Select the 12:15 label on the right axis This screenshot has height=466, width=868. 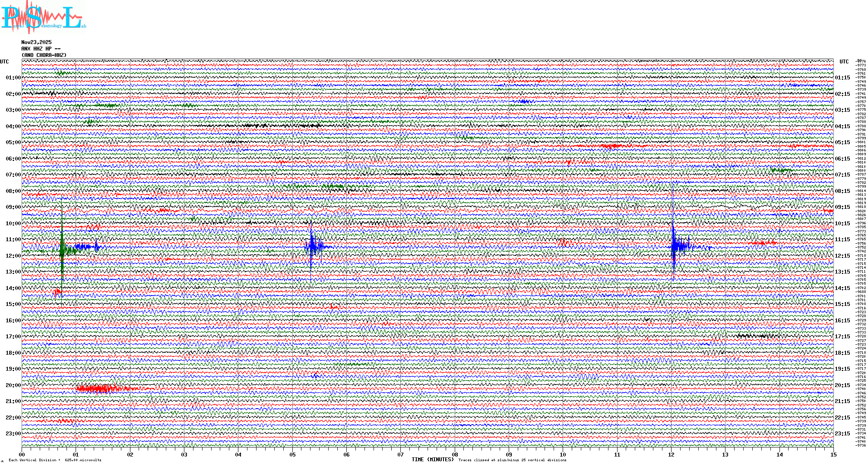click(842, 256)
